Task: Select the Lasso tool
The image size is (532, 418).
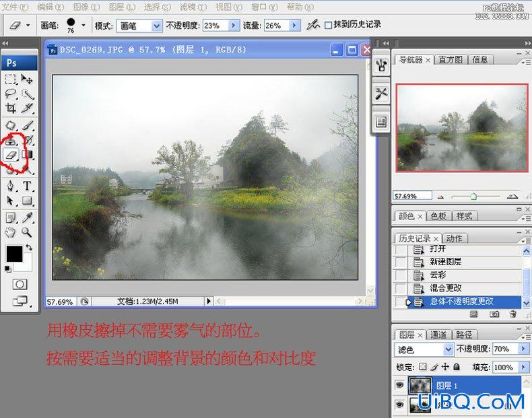Action: (11, 94)
